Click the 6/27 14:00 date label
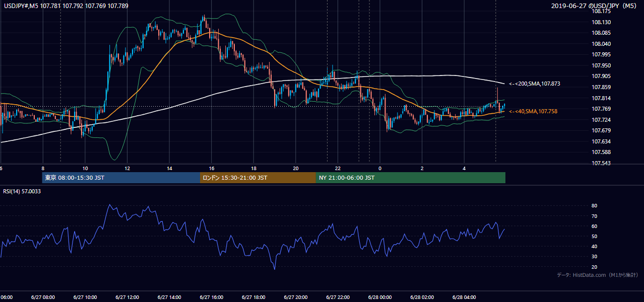This screenshot has width=644, height=302. 169,297
